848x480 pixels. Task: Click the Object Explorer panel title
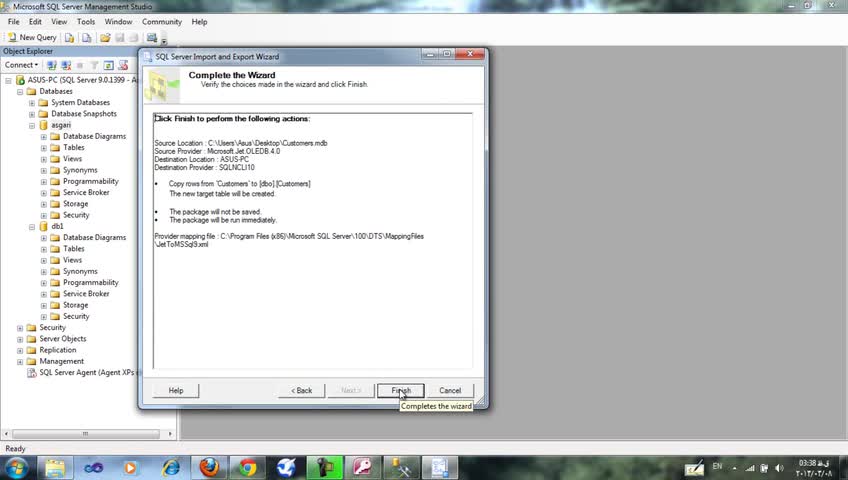pyautogui.click(x=28, y=51)
